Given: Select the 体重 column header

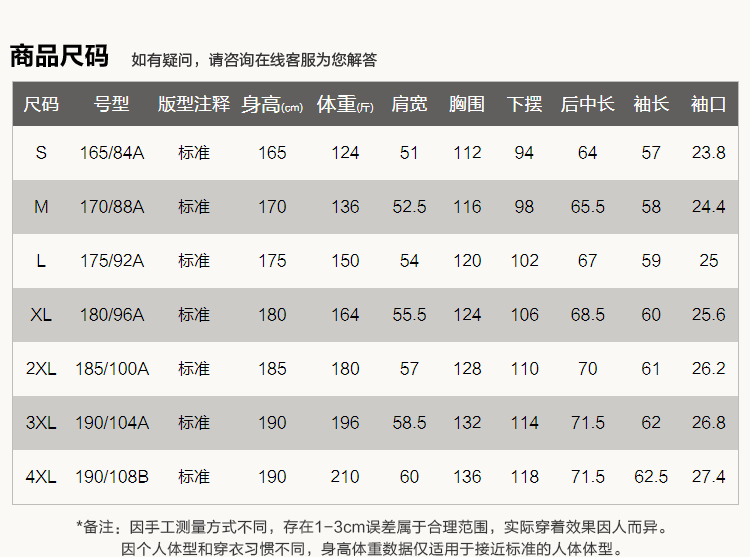Looking at the screenshot, I should coord(345,104).
